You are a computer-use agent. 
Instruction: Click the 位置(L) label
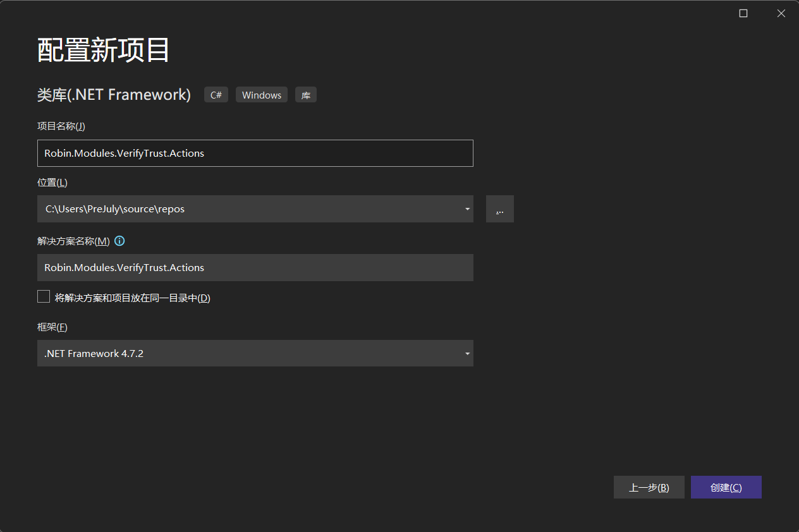tap(52, 183)
